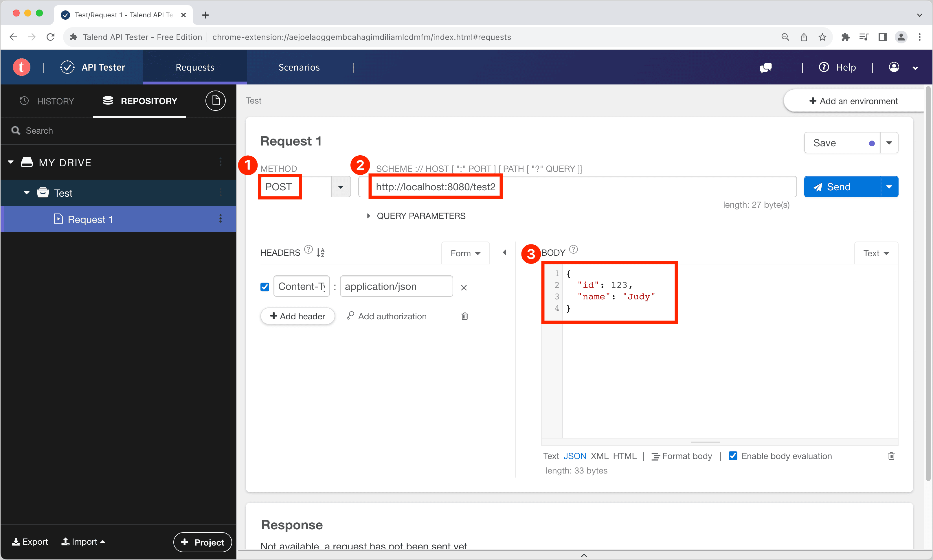This screenshot has height=560, width=933.
Task: Send the POST request
Action: click(x=842, y=187)
